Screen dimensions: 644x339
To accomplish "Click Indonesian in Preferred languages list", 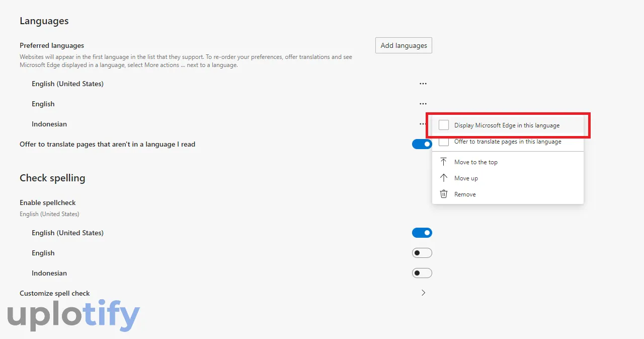I will click(49, 124).
